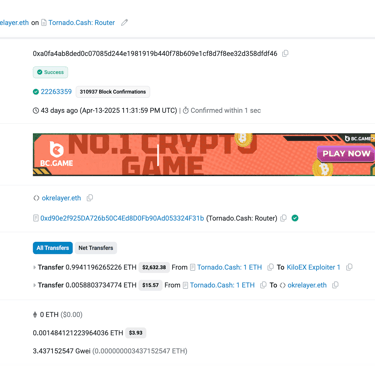The image size is (375, 366).
Task: Copy the transaction hash
Action: coord(285,53)
